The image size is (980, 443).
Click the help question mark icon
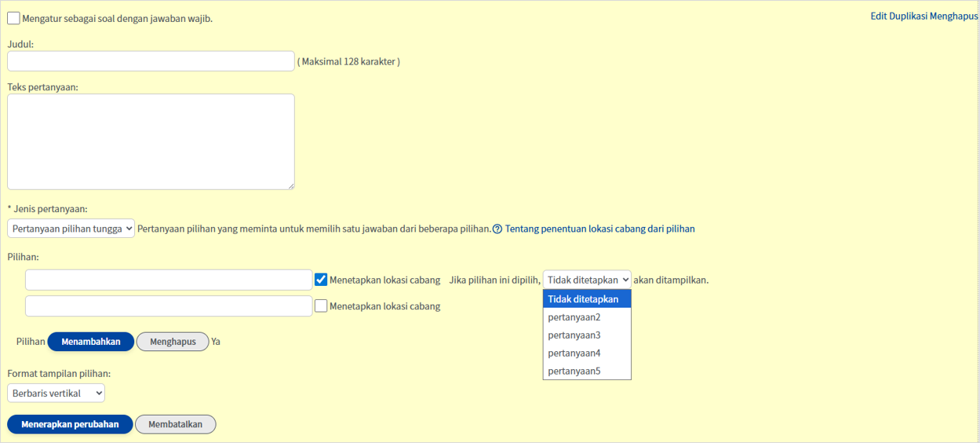coord(497,229)
